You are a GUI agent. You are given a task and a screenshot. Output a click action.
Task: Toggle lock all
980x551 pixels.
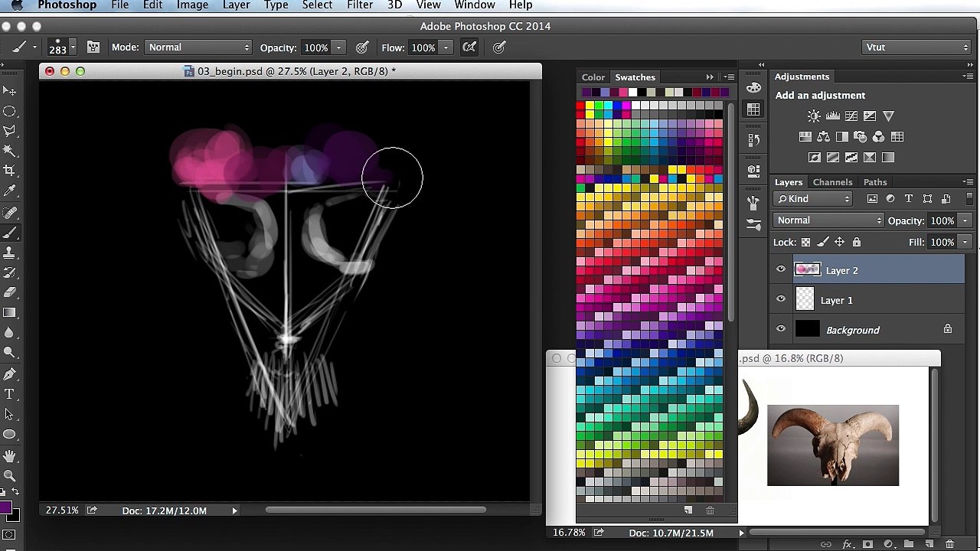point(857,242)
